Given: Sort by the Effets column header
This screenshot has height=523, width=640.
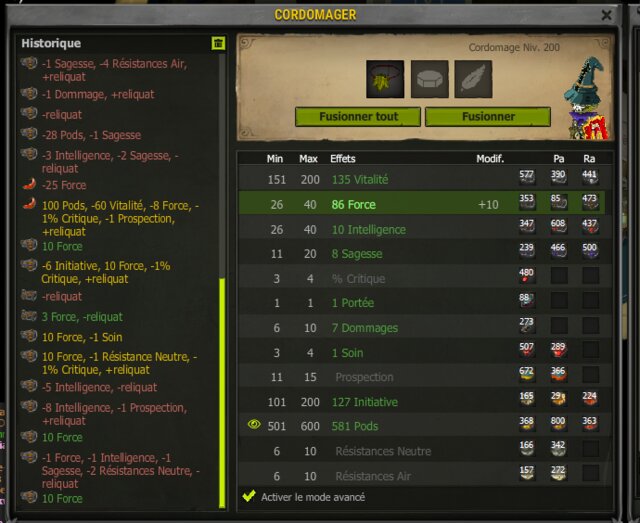Looking at the screenshot, I should click(x=343, y=159).
